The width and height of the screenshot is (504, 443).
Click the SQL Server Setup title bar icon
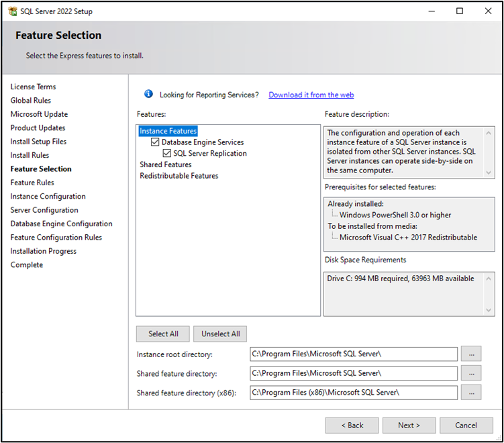[x=13, y=11]
